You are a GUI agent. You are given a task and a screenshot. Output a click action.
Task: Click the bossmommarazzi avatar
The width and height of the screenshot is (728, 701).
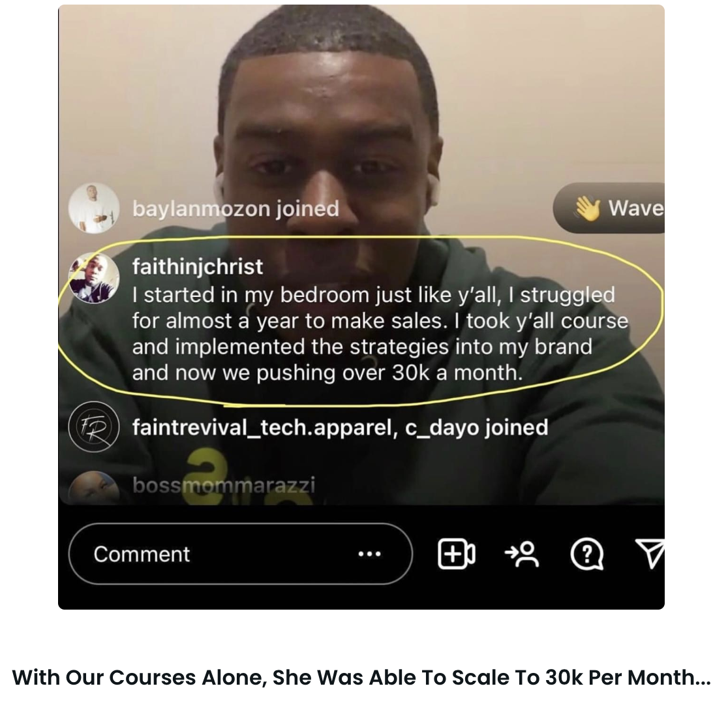pyautogui.click(x=94, y=488)
